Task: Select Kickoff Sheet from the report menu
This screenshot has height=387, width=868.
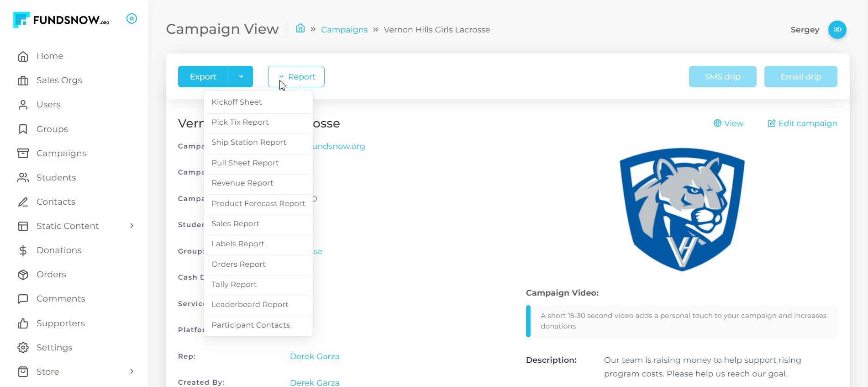Action: [237, 102]
